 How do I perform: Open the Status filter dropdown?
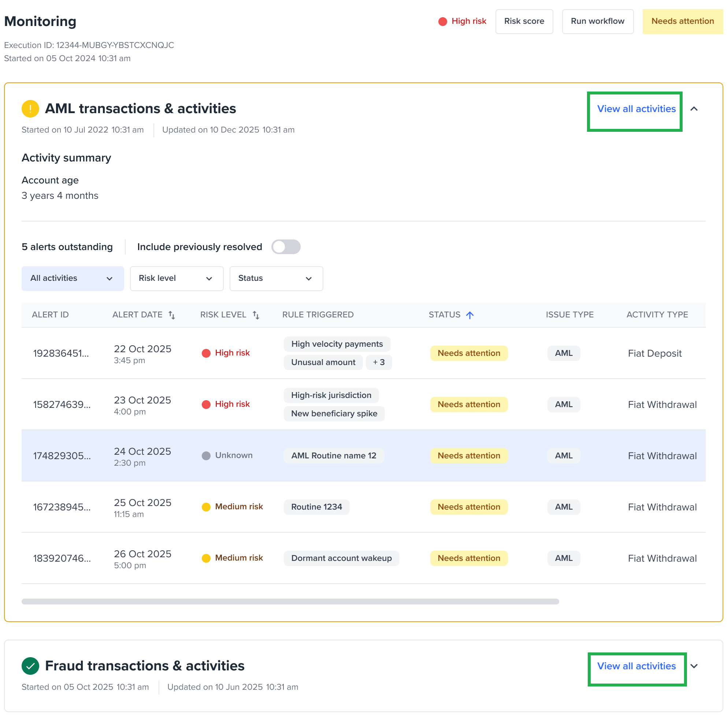point(276,279)
